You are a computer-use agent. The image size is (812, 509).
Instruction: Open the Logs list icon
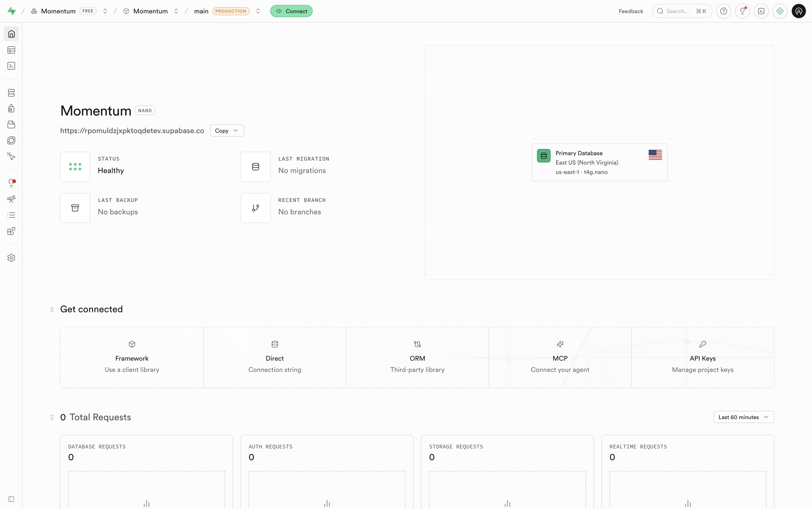pos(12,215)
